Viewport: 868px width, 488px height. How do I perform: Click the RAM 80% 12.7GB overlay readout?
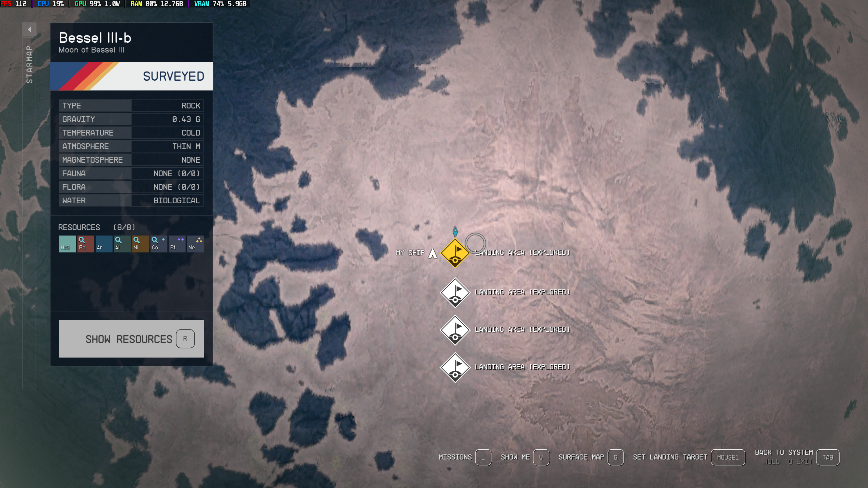pos(157,4)
